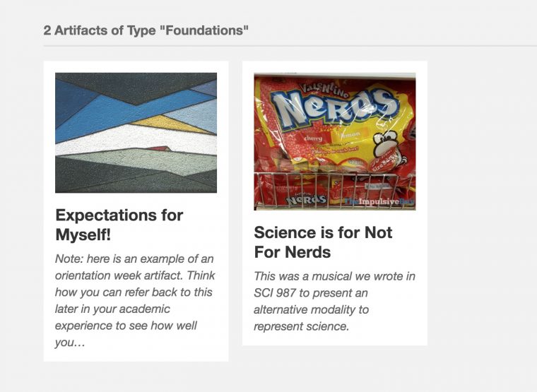
Task: Click the yellow triangle in the painting
Action: tap(171, 124)
